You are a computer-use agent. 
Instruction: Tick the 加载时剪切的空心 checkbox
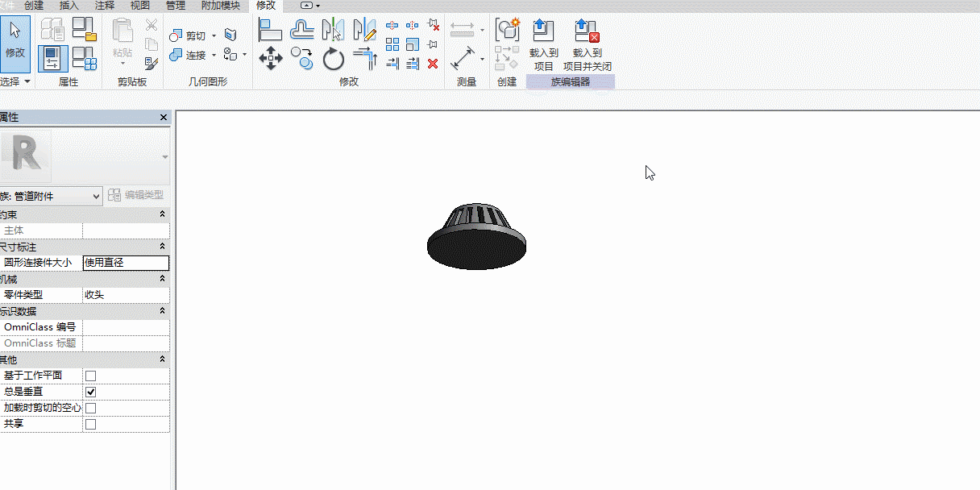[x=90, y=408]
